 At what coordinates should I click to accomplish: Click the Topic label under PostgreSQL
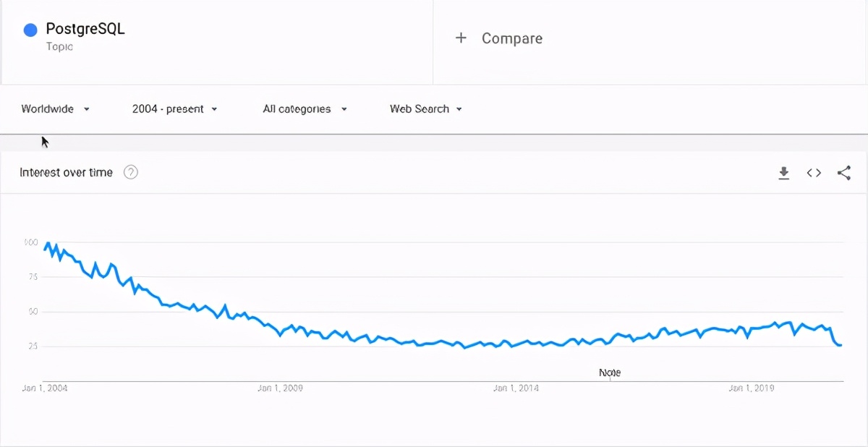59,47
